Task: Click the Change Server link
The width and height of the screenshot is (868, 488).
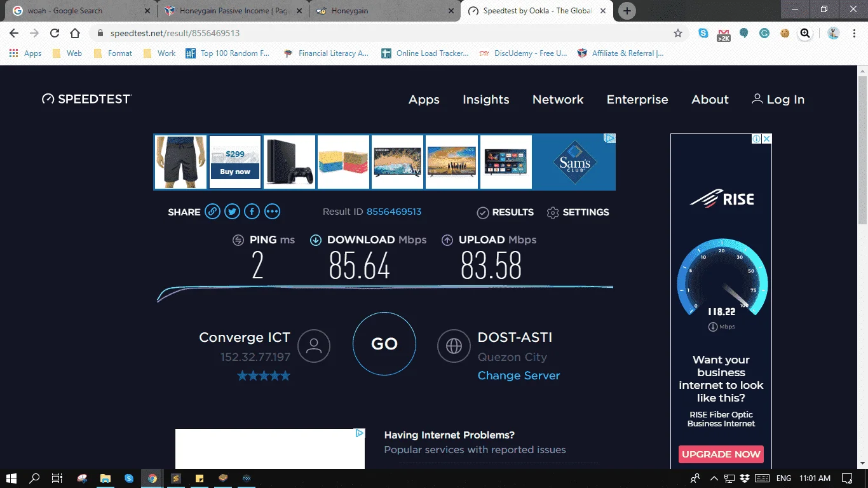Action: [519, 376]
